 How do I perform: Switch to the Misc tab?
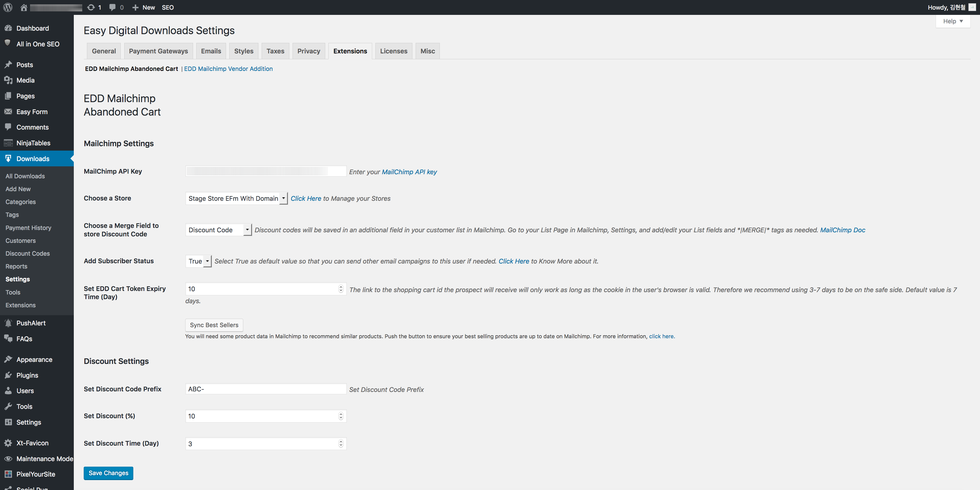tap(428, 51)
